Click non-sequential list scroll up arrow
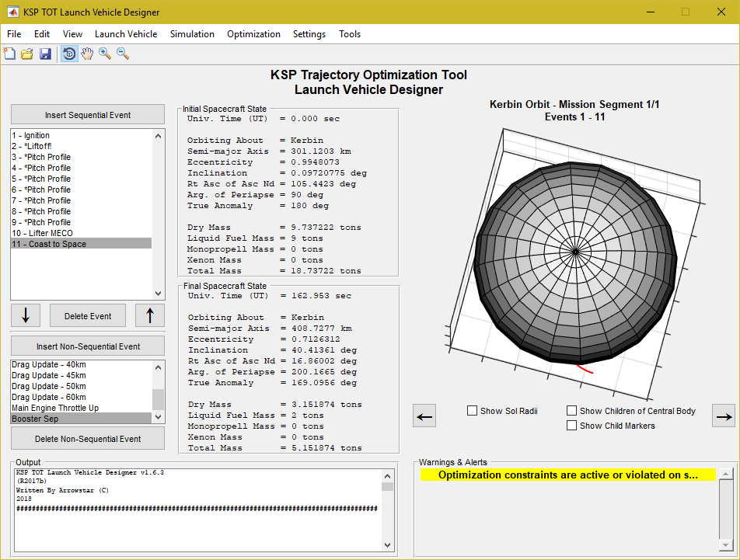Image resolution: width=740 pixels, height=560 pixels. point(158,367)
